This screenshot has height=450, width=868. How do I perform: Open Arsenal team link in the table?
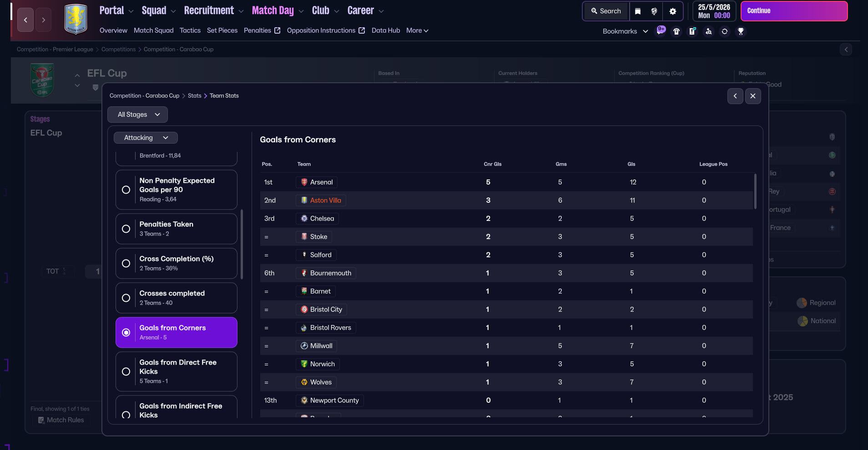click(x=321, y=182)
